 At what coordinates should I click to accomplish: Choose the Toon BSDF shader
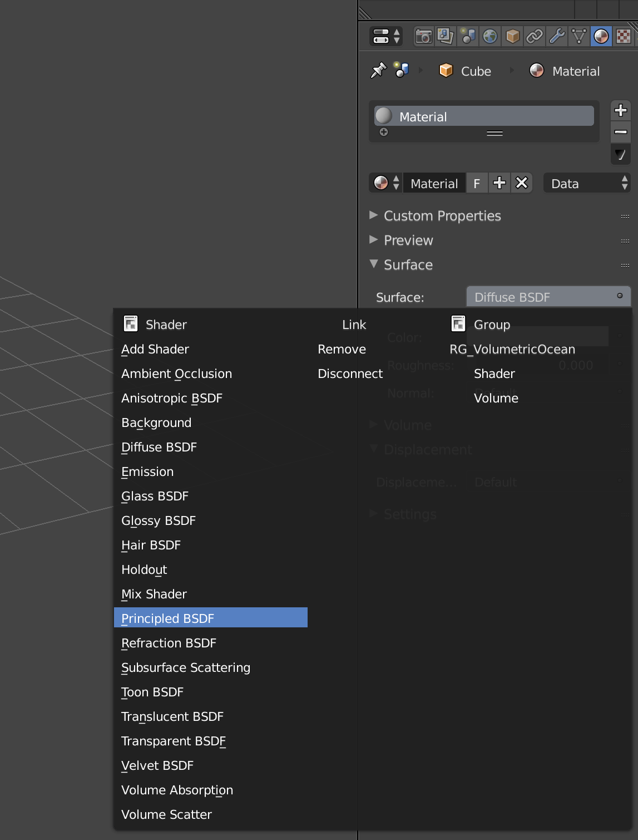point(211,692)
